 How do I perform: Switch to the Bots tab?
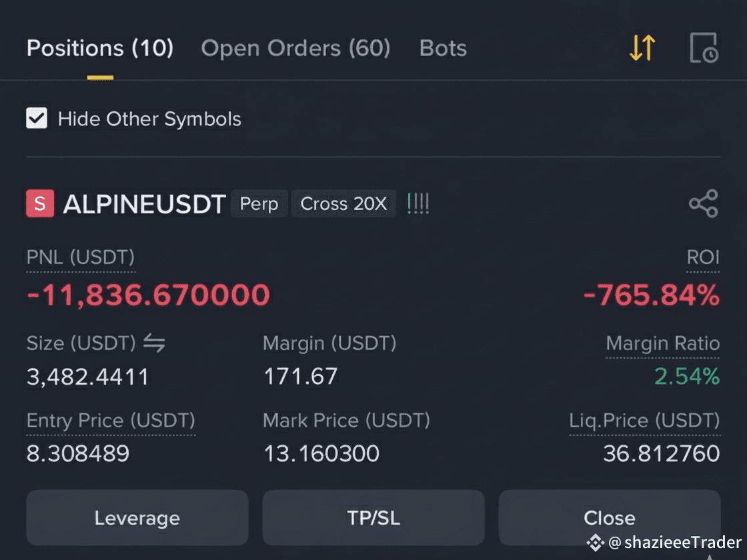tap(443, 48)
